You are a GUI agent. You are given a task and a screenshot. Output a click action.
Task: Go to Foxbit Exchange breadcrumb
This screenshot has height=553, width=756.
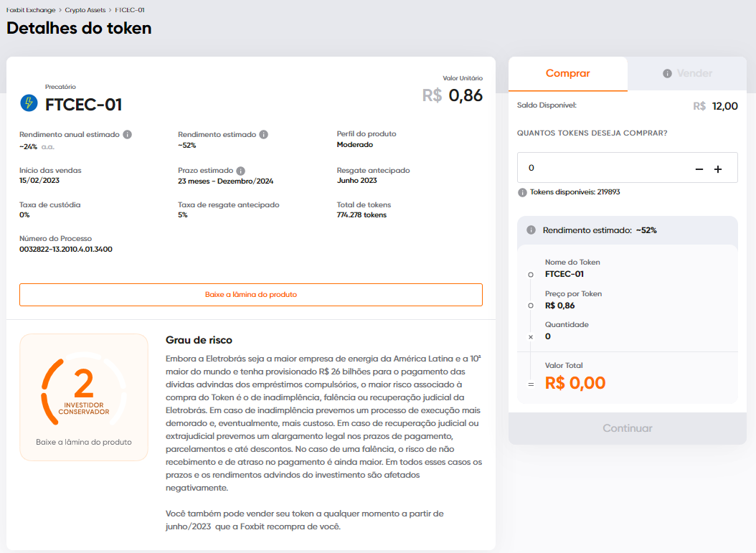pos(31,9)
